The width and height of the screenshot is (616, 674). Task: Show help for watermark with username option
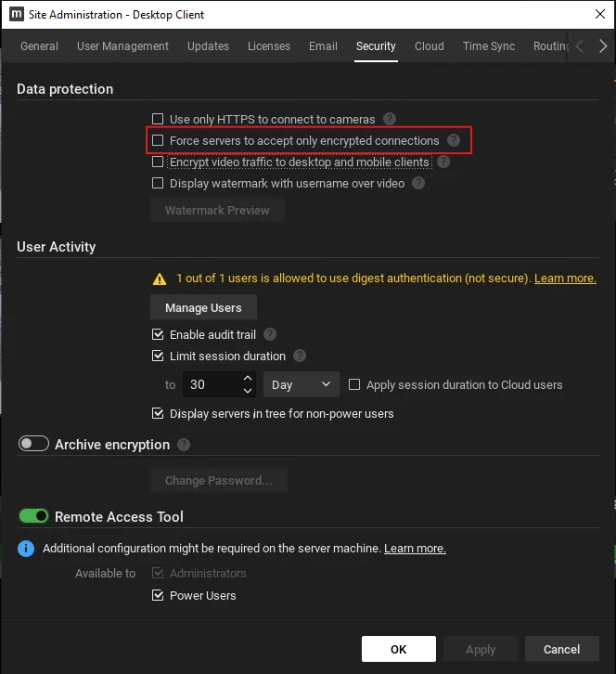pos(418,183)
